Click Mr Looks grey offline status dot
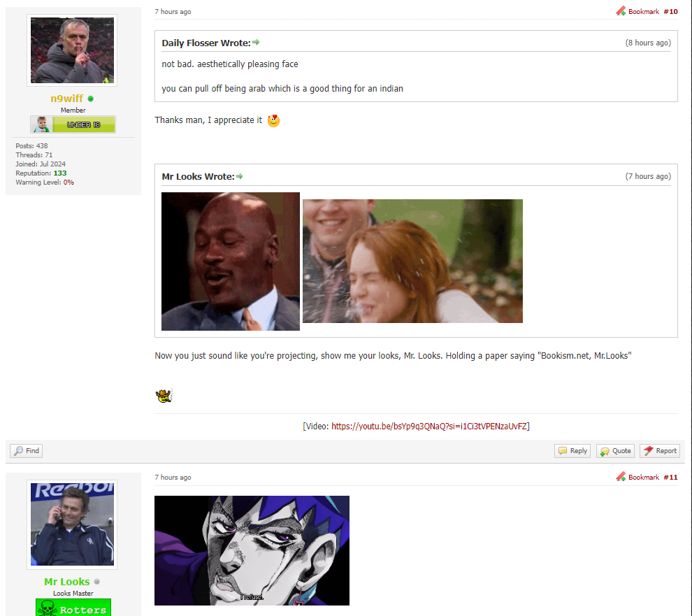 [97, 582]
